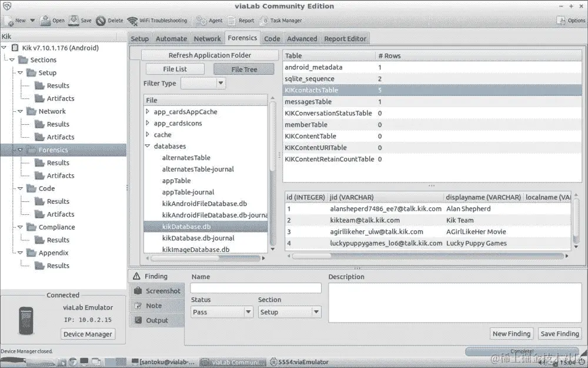The width and height of the screenshot is (588, 368).
Task: Click the displayname (VARCHAR) column header
Action: 483,197
